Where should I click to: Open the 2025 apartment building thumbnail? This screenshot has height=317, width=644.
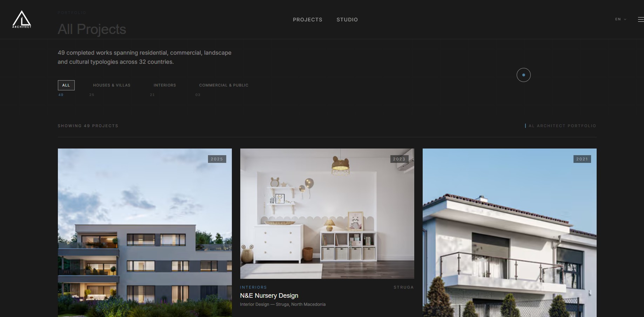(x=145, y=233)
